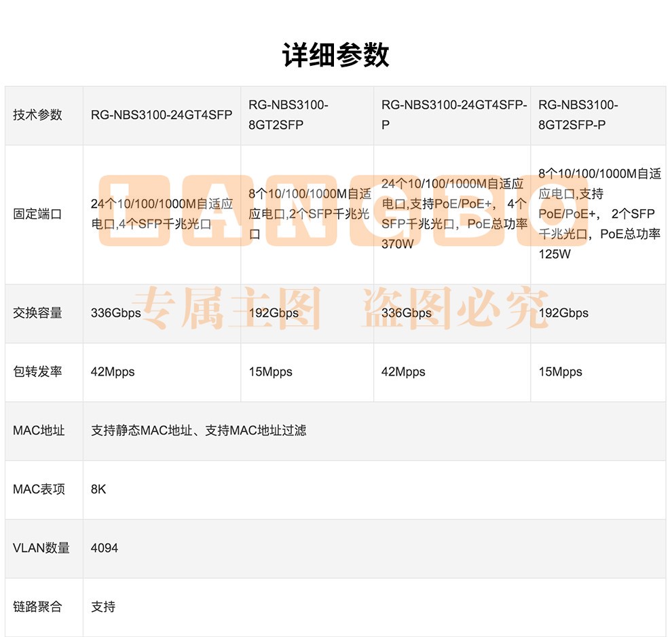Select the 链路聚合 row label
The height and width of the screenshot is (637, 672).
tap(37, 606)
